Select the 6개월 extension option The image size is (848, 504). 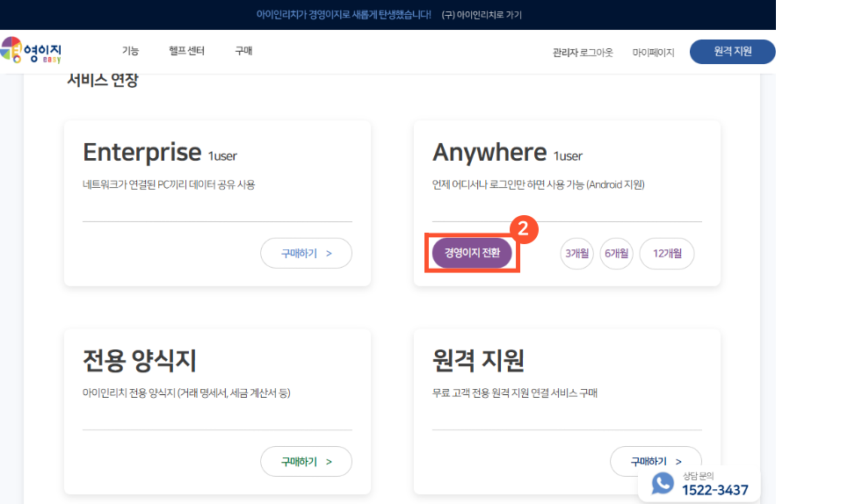(x=616, y=253)
